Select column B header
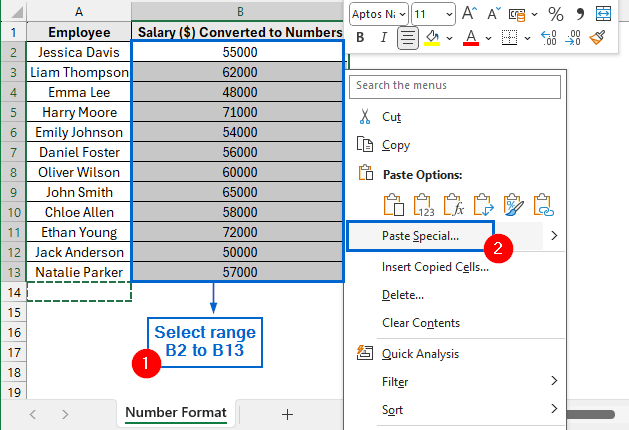Screen dimensions: 629x430 (x=239, y=12)
